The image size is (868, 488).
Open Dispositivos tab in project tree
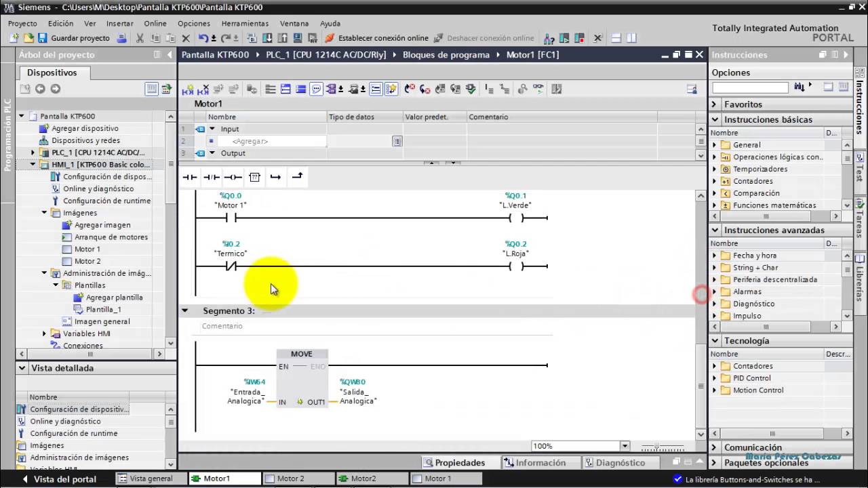coord(52,73)
